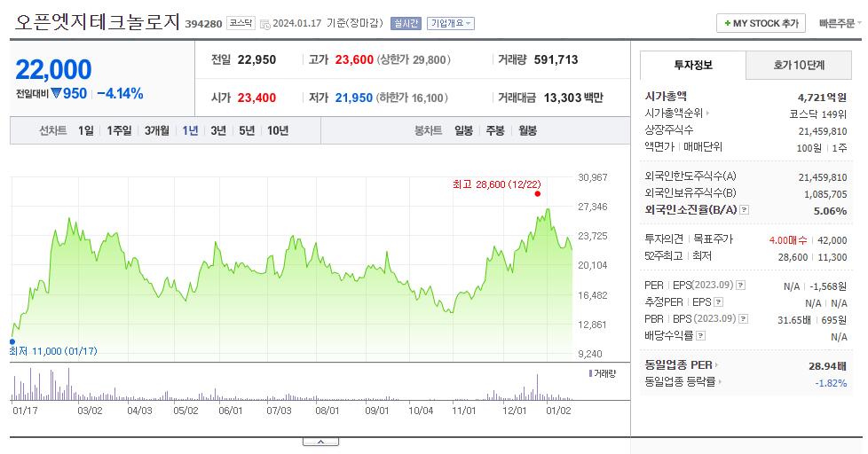Click the 동일업종 등락률 value -1.82%
The image size is (868, 454).
pyautogui.click(x=831, y=383)
